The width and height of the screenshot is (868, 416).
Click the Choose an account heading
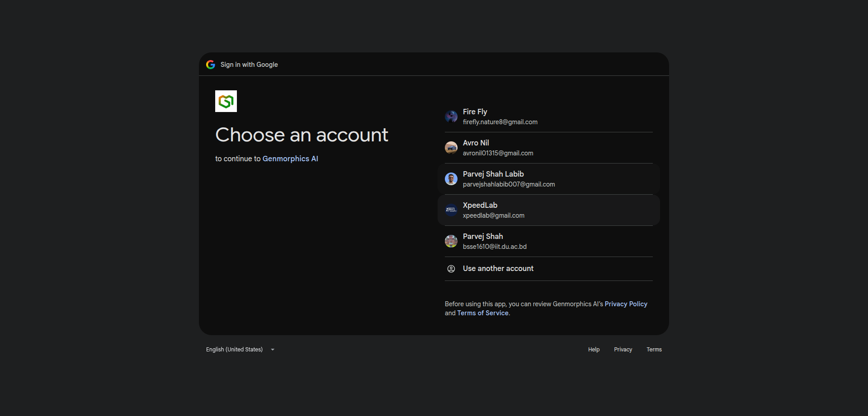(302, 135)
